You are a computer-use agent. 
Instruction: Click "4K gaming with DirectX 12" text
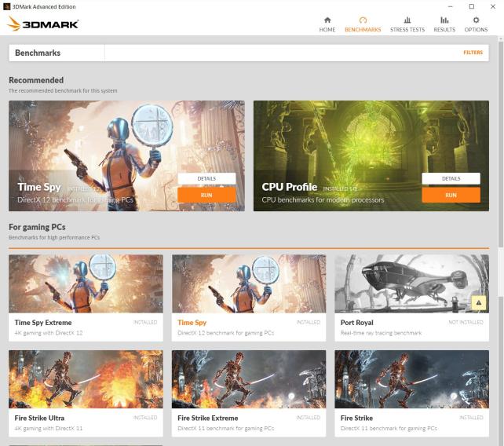pos(49,333)
